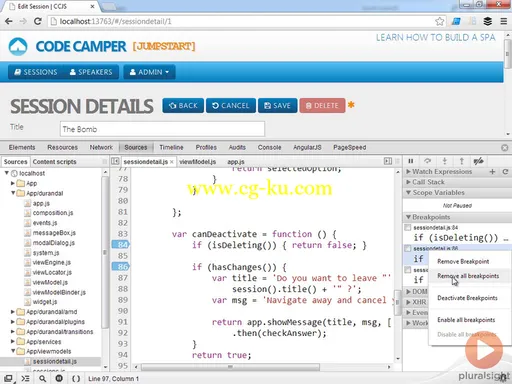
Task: Open the ADMIN dropdown menu
Action: [x=149, y=72]
